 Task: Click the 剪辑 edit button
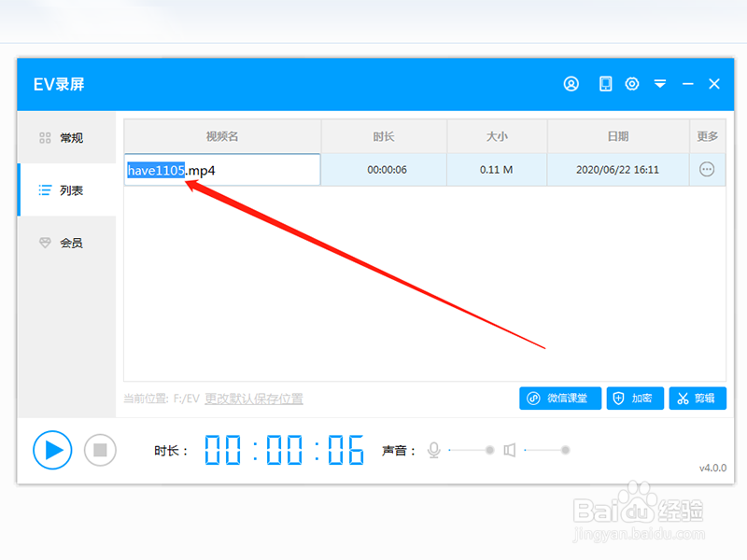[698, 399]
